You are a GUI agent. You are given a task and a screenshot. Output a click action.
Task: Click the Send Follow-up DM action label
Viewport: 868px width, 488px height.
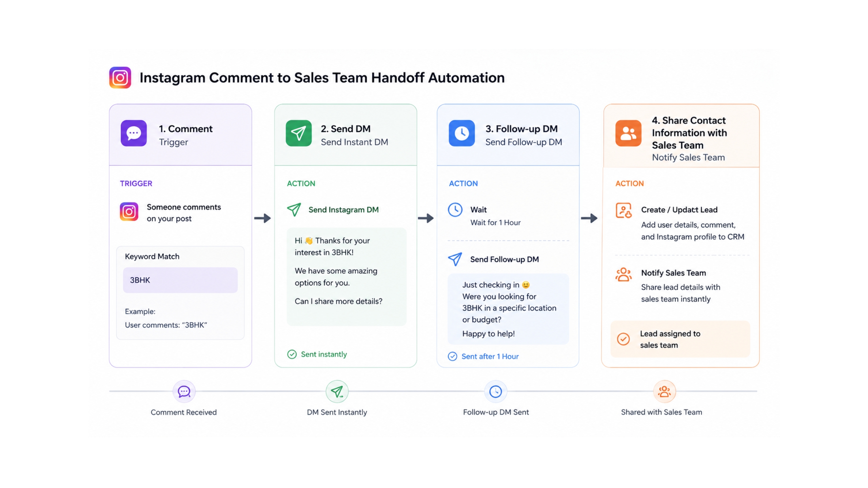(x=505, y=259)
